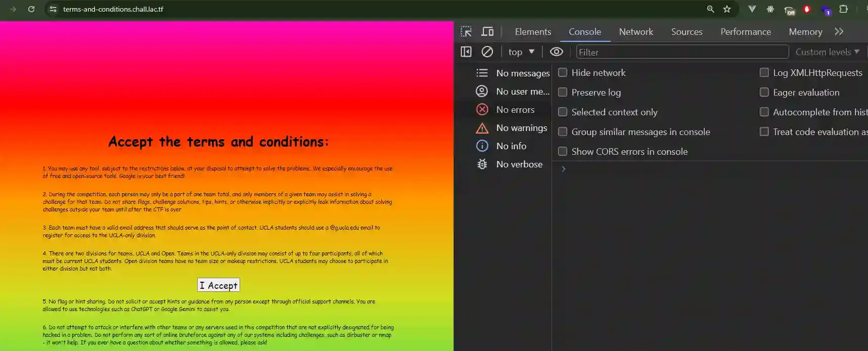868x351 pixels.
Task: Click the console Filter input field
Action: pos(682,52)
